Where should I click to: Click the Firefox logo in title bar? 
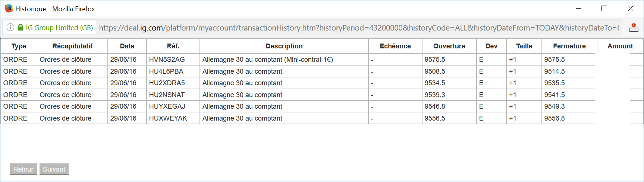click(x=9, y=9)
